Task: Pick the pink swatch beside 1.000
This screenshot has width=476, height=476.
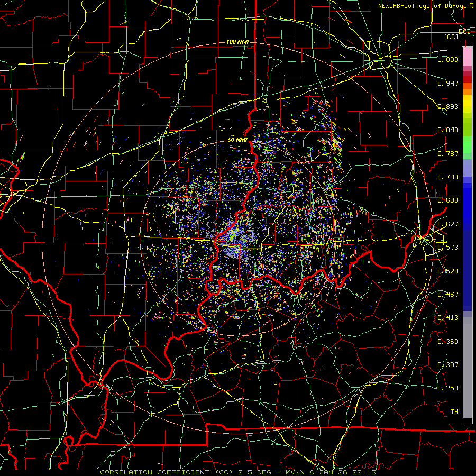Action: [467, 57]
